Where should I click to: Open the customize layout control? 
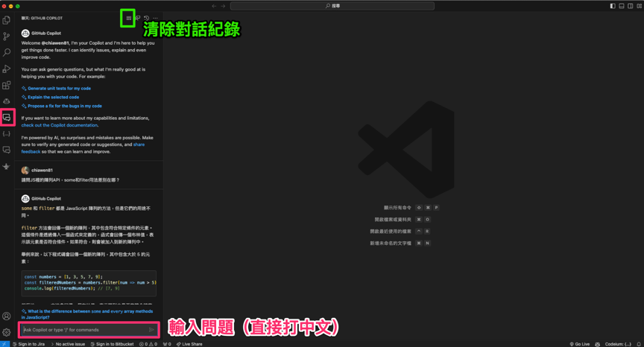click(x=639, y=6)
